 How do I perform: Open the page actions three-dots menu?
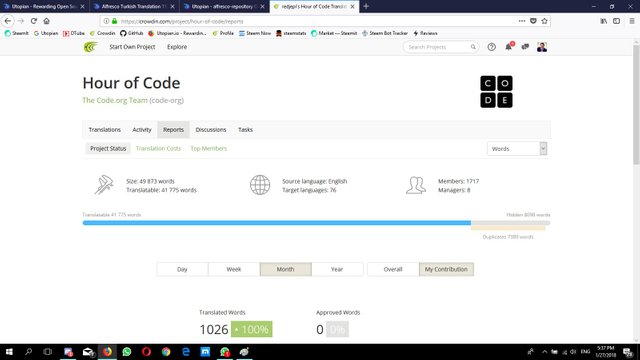point(522,21)
